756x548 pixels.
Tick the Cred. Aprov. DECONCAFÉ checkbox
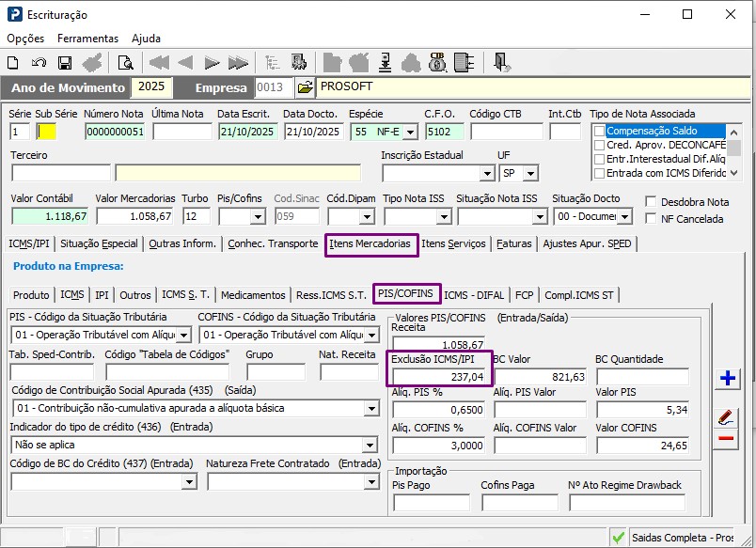(599, 146)
